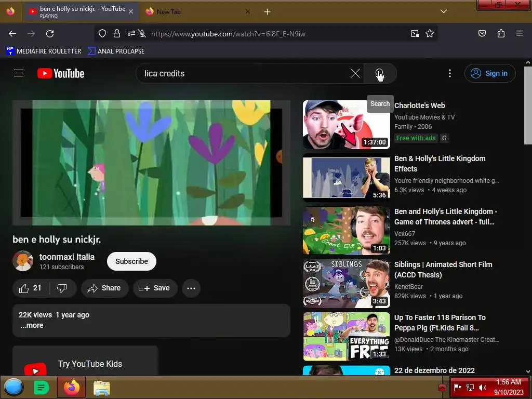The height and width of the screenshot is (399, 532).
Task: Click the Sign in button
Action: [489, 73]
